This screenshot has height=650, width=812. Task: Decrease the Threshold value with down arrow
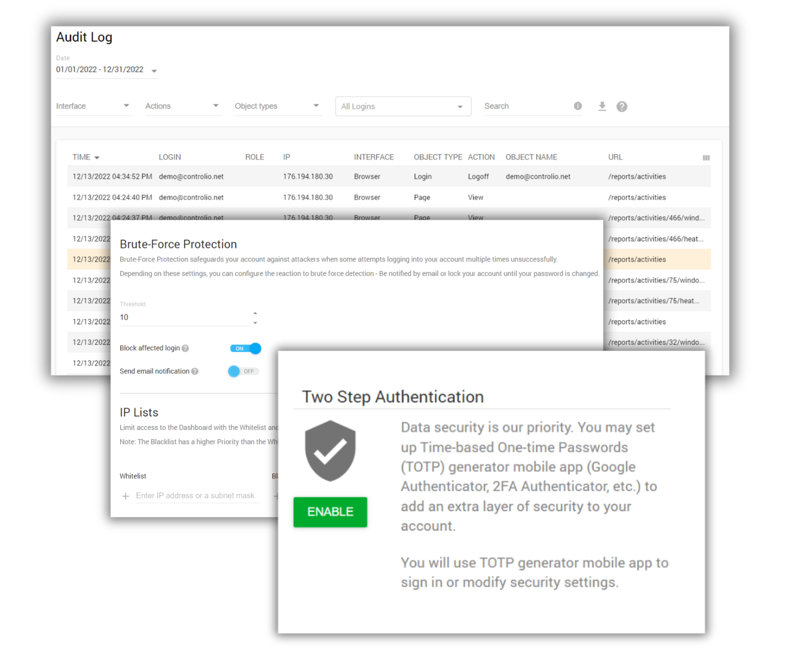(x=255, y=323)
